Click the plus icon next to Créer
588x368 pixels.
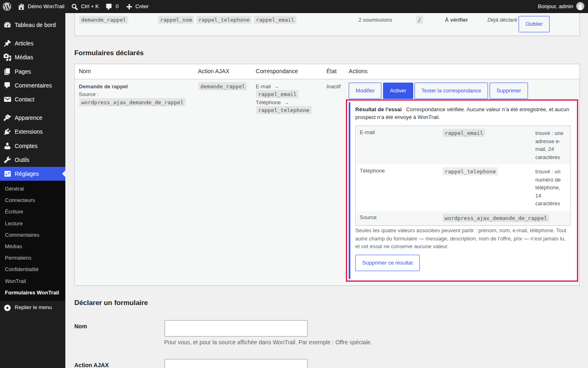coord(129,7)
